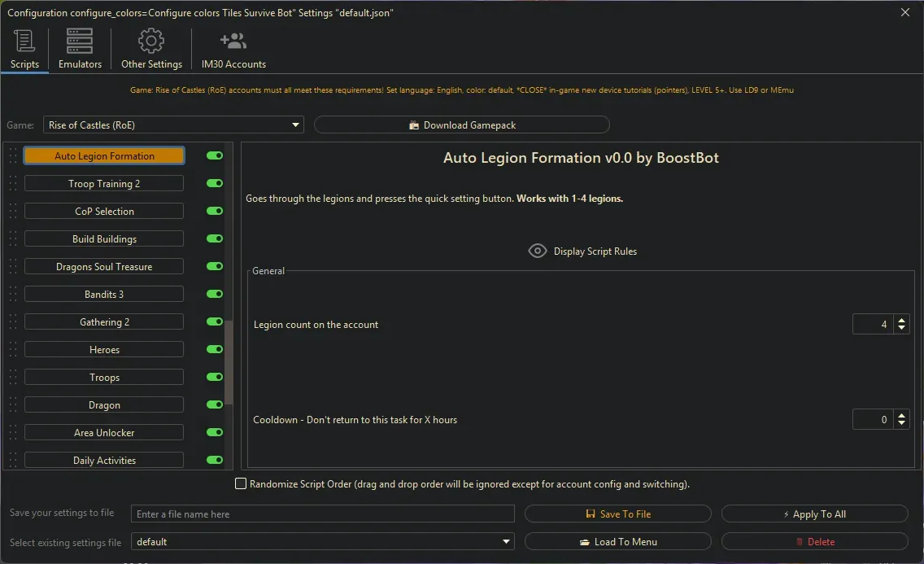Click the red Delete button
The width and height of the screenshot is (924, 564).
pyautogui.click(x=814, y=541)
